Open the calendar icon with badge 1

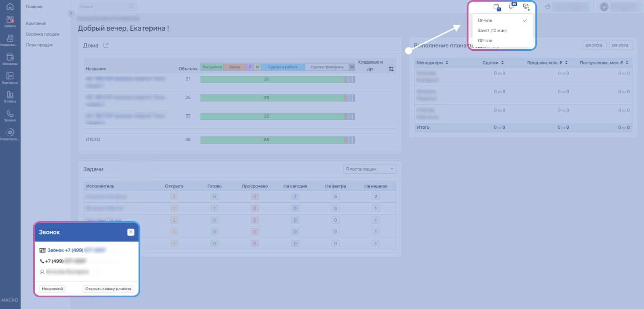click(497, 7)
